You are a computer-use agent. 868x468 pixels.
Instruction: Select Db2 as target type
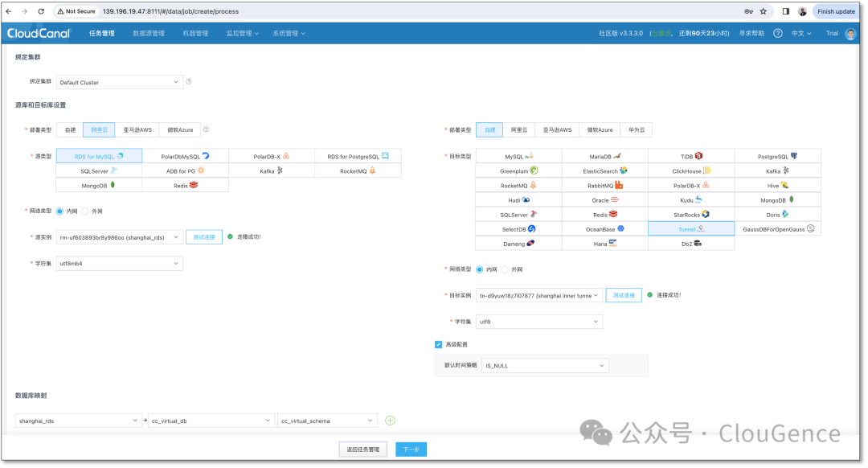691,243
